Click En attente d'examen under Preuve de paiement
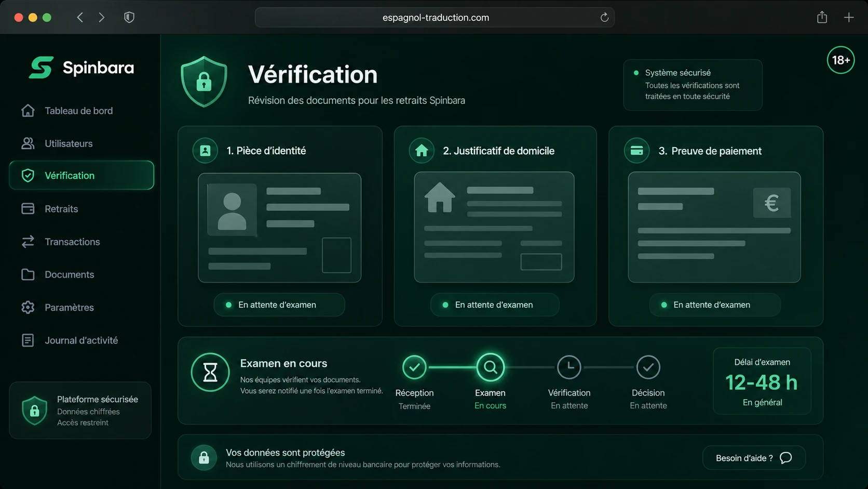This screenshot has height=489, width=868. coord(715,305)
